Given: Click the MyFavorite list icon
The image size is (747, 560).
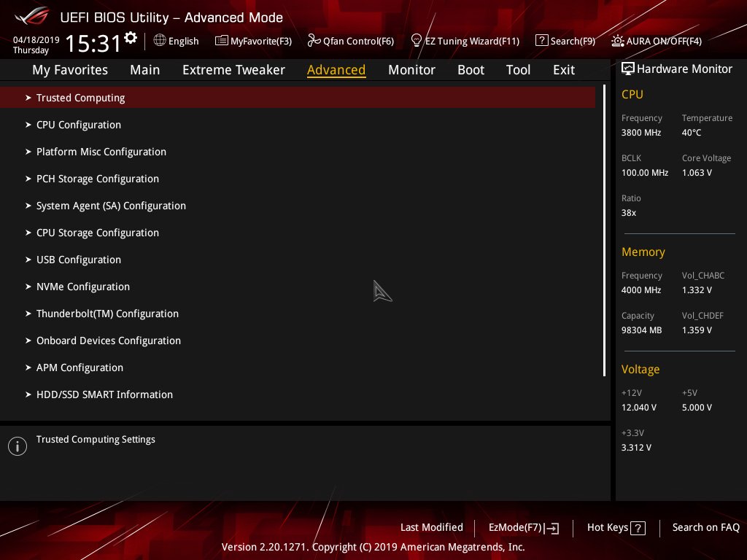Looking at the screenshot, I should (222, 41).
